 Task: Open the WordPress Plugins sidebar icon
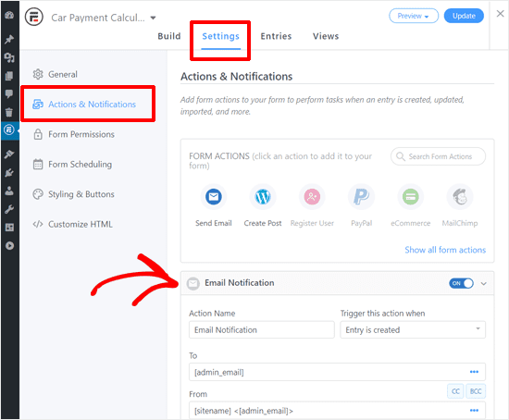click(x=9, y=172)
